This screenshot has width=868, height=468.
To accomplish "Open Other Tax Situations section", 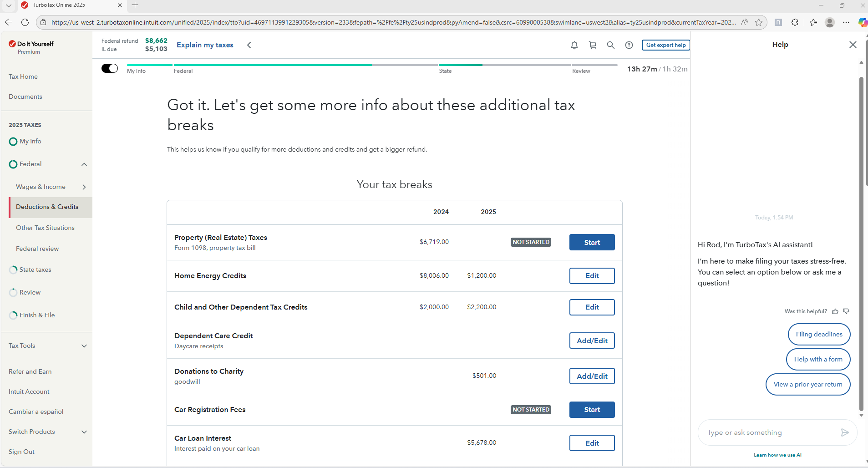I will click(x=45, y=228).
